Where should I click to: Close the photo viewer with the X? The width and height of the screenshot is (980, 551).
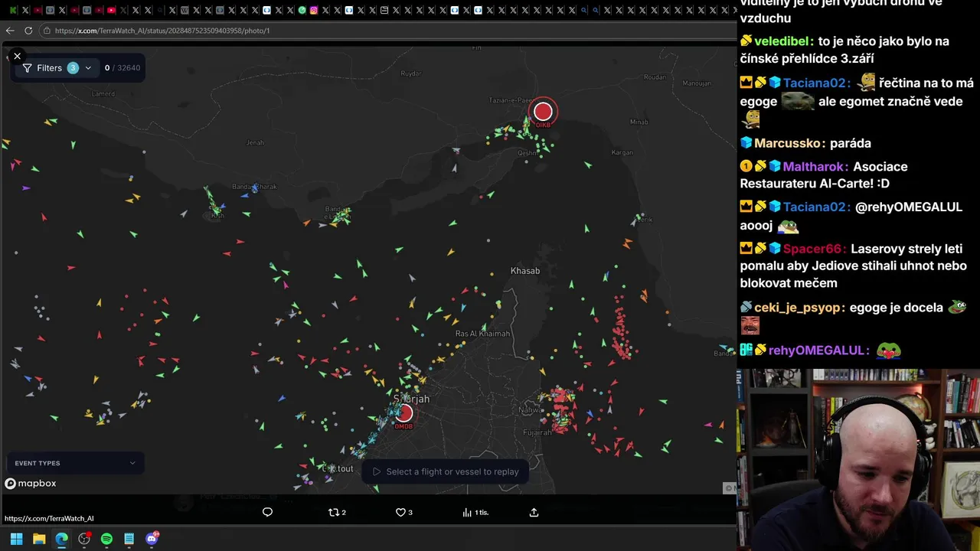point(17,56)
